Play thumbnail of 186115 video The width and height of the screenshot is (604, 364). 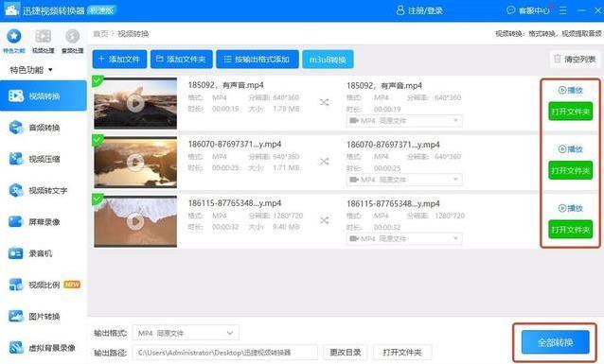point(135,221)
